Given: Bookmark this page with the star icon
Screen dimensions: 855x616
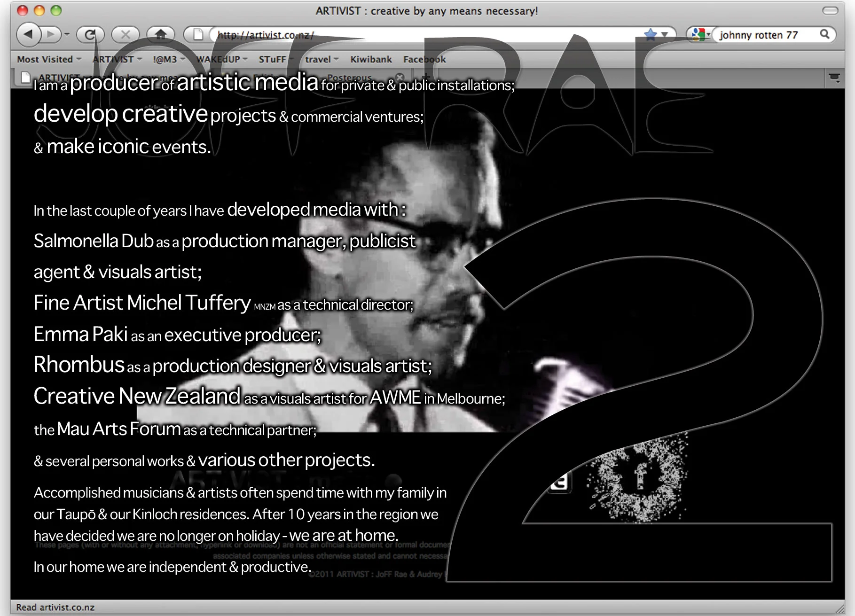Looking at the screenshot, I should tap(651, 34).
